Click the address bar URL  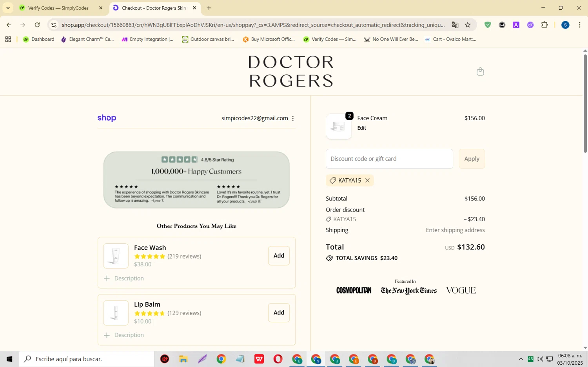tap(253, 25)
